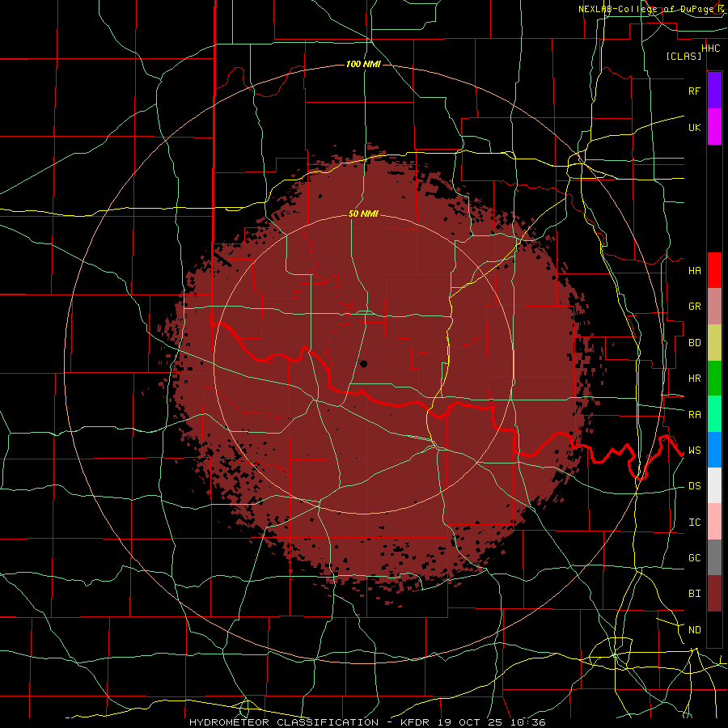Click the GC legend label
The image size is (728, 728).
[694, 558]
